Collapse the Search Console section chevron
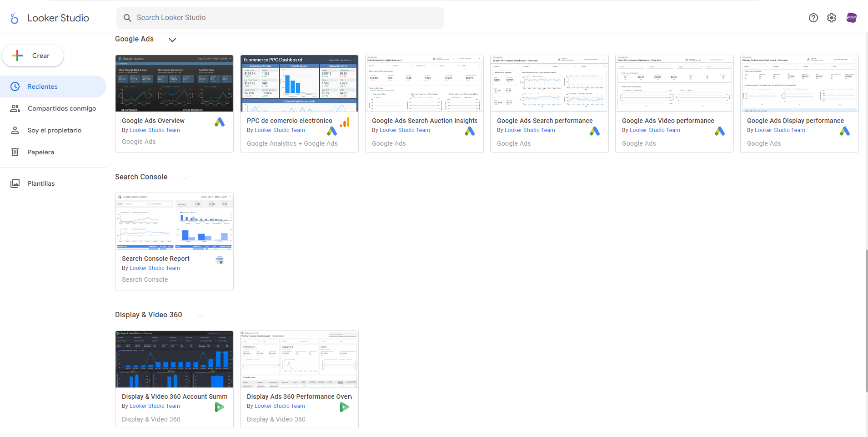This screenshot has height=437, width=868. 186,178
